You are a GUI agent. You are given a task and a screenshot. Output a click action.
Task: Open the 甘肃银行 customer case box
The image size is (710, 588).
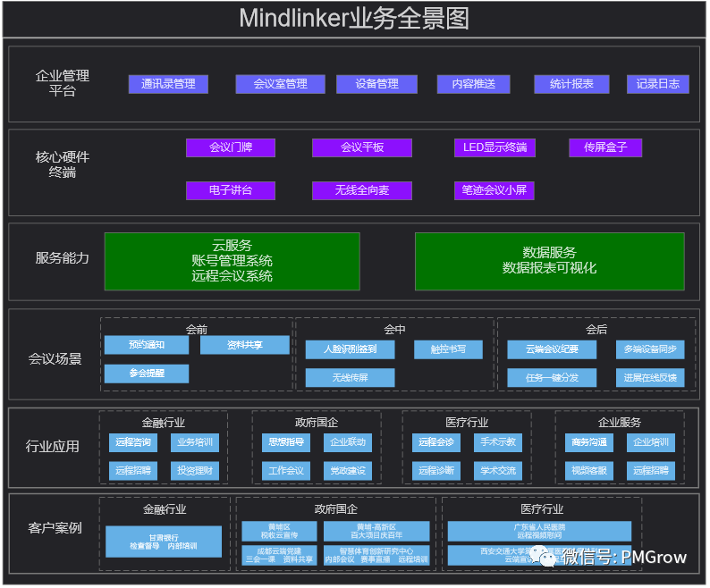click(164, 542)
